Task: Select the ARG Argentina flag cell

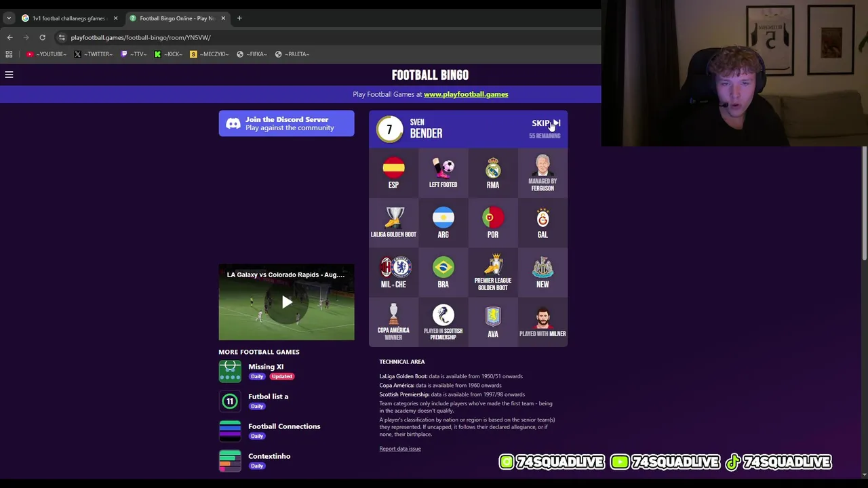Action: 443,222
